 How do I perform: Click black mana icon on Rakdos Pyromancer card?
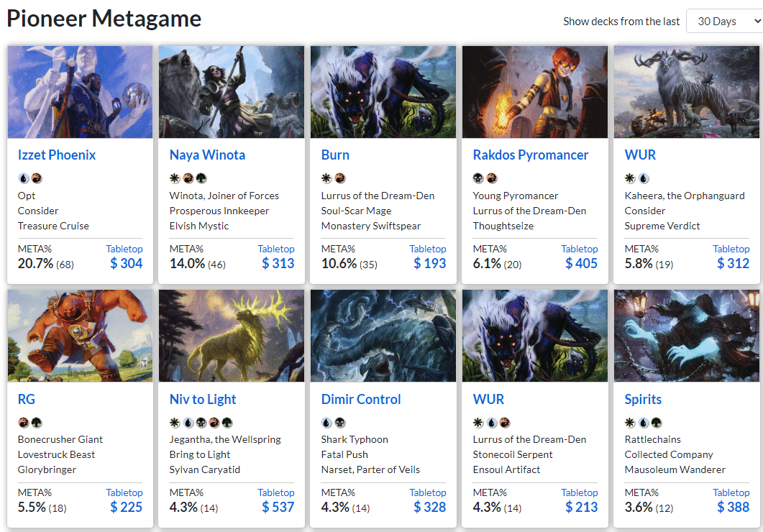tap(478, 178)
